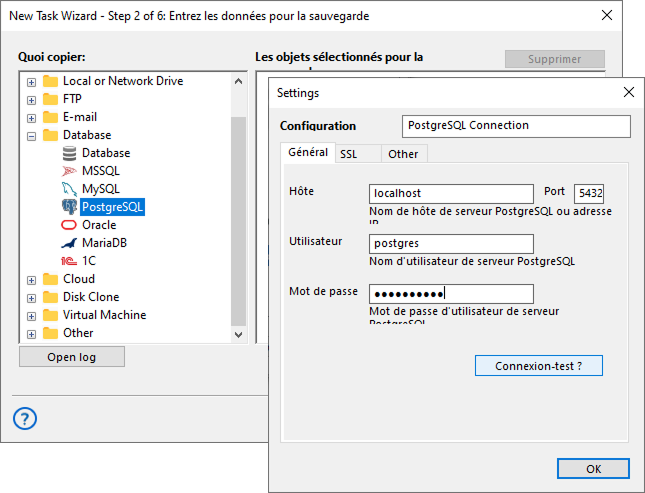645x493 pixels.
Task: Click the MariaDB seal icon
Action: pyautogui.click(x=69, y=243)
